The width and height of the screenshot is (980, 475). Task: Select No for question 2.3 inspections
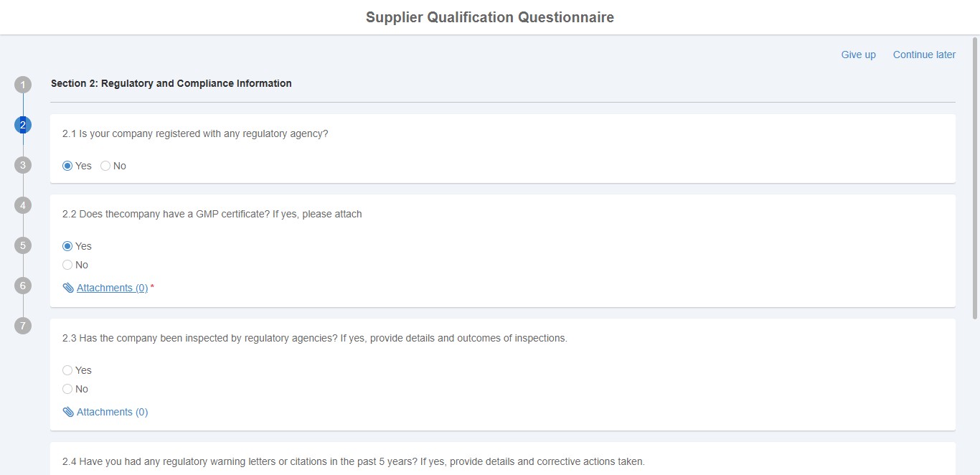(67, 389)
